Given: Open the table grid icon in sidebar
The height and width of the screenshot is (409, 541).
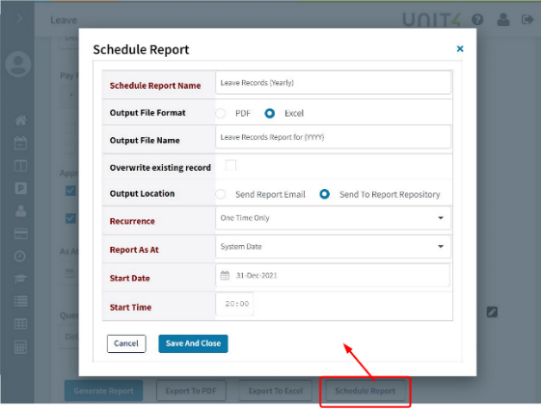Looking at the screenshot, I should click(20, 324).
